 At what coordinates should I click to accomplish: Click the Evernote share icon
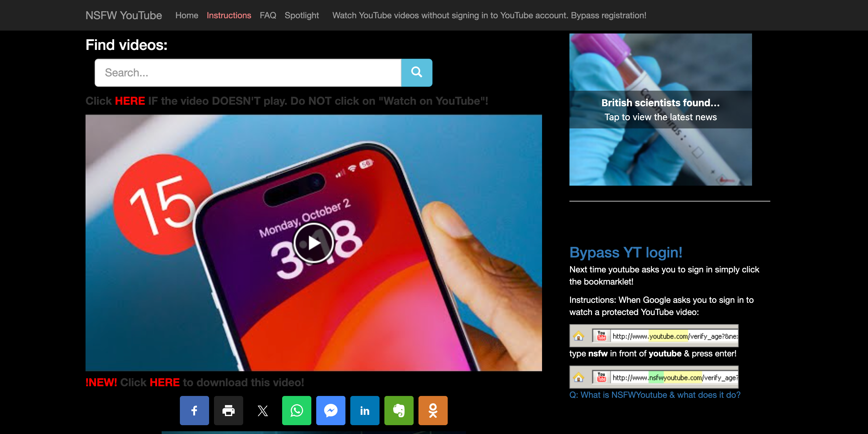[399, 410]
